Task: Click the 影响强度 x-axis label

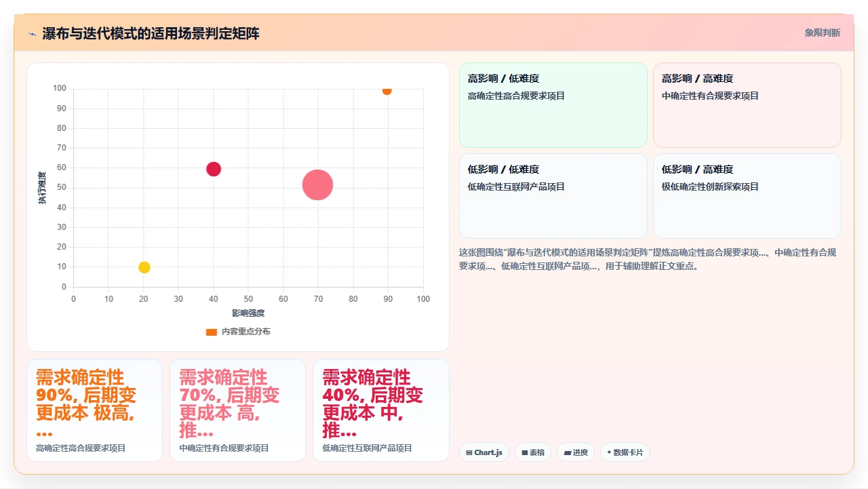Action: click(248, 313)
